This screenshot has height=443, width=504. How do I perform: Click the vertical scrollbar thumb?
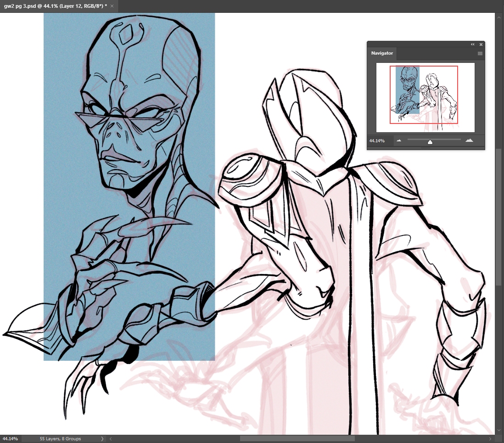[x=499, y=216]
